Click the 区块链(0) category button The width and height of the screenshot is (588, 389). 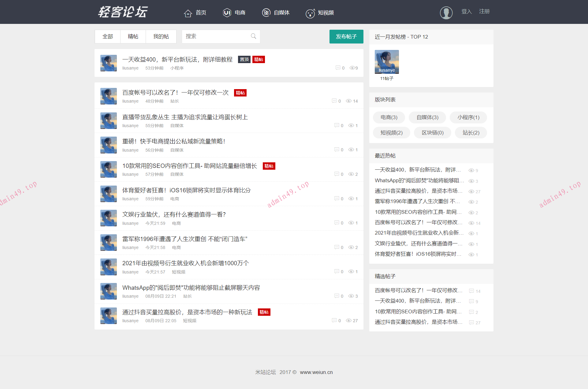(432, 133)
